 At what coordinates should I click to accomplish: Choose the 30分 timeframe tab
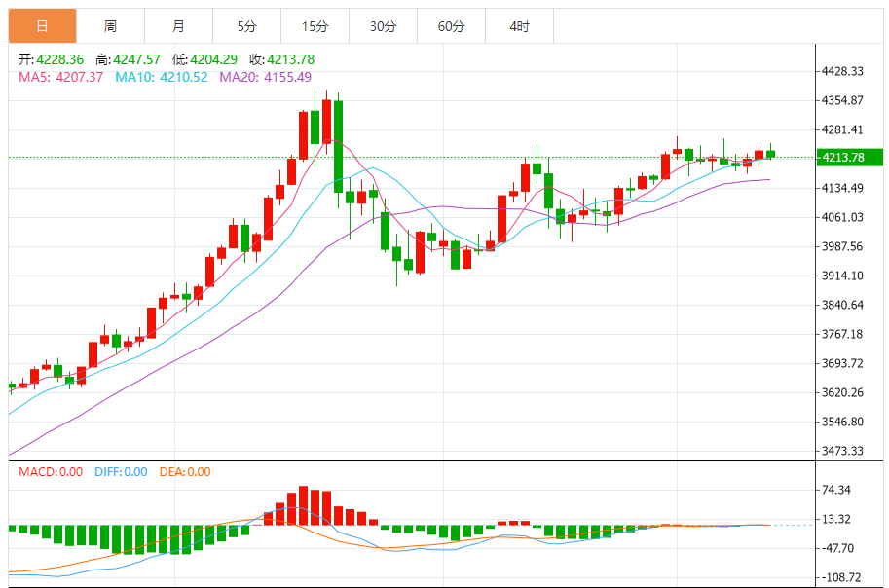383,26
